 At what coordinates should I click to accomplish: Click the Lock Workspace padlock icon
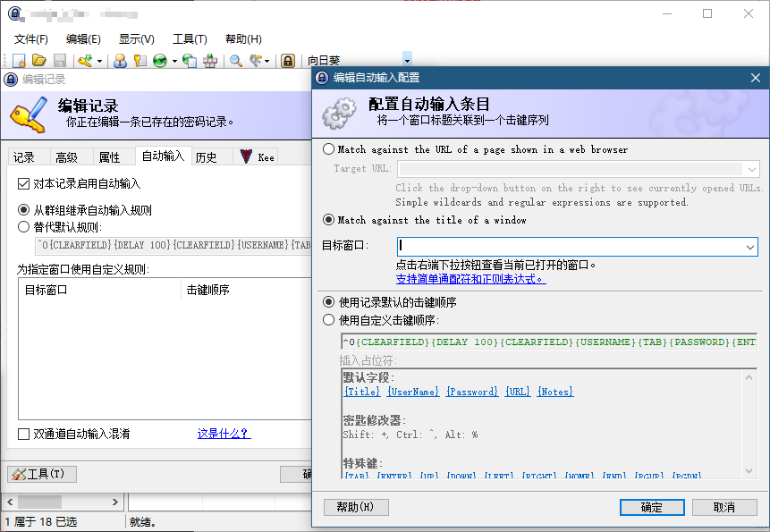coord(288,61)
